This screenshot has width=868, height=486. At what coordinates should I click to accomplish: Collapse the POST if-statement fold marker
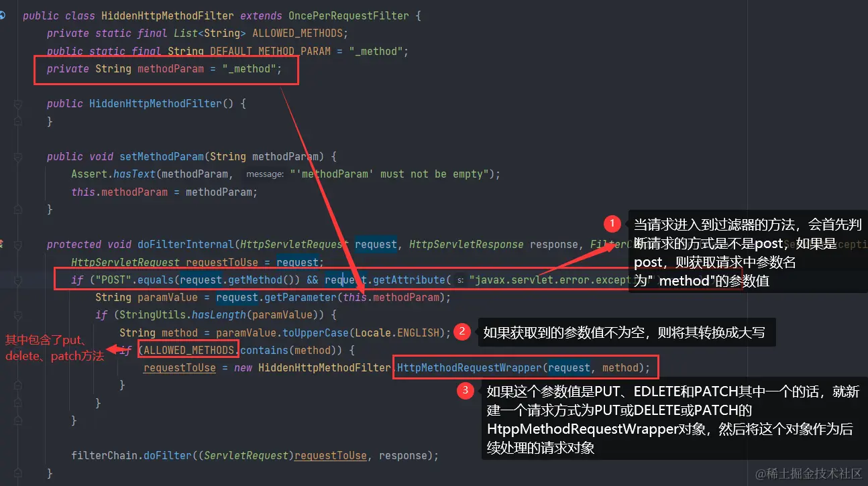[18, 280]
